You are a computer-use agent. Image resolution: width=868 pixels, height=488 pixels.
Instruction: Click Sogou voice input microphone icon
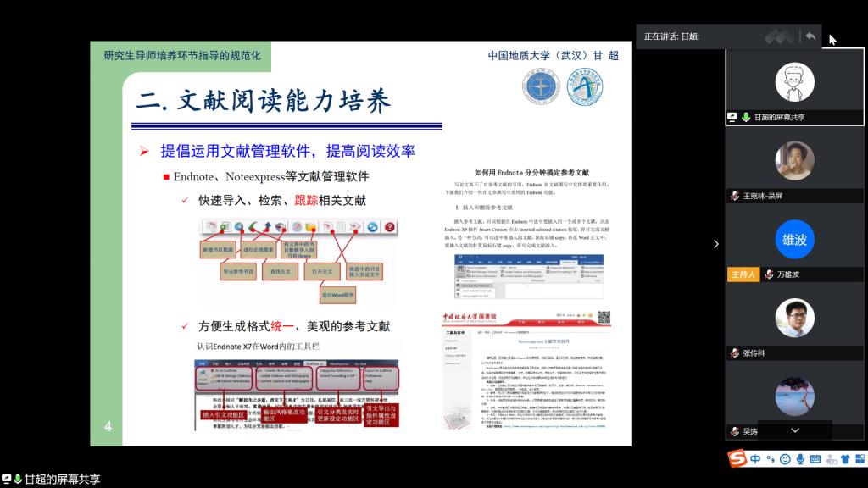(799, 459)
